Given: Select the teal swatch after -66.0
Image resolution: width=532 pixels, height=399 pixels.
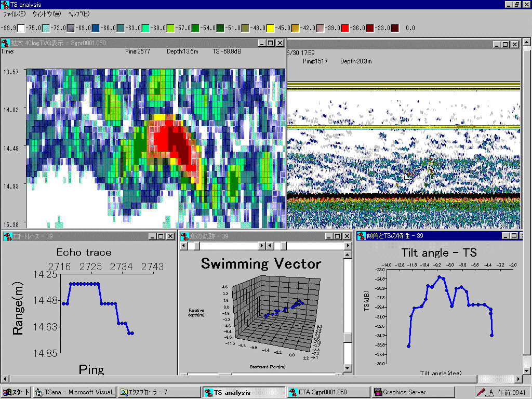Looking at the screenshot, I should coord(121,28).
